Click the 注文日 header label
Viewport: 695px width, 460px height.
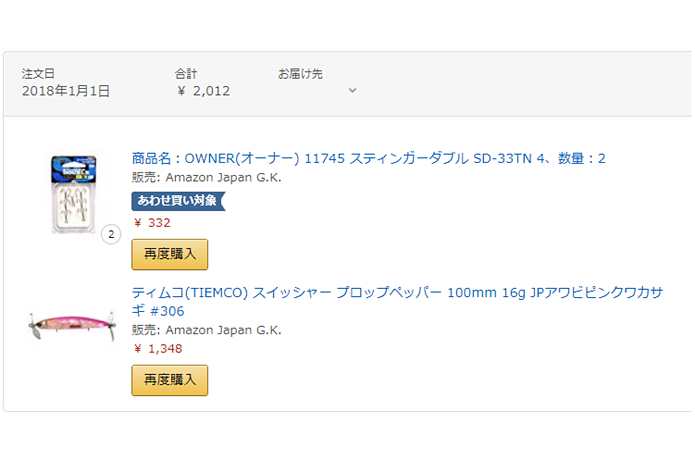pyautogui.click(x=38, y=74)
